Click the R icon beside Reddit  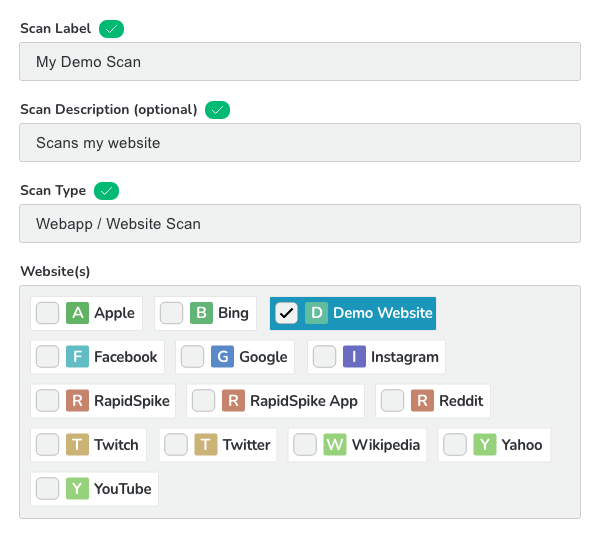pos(422,400)
